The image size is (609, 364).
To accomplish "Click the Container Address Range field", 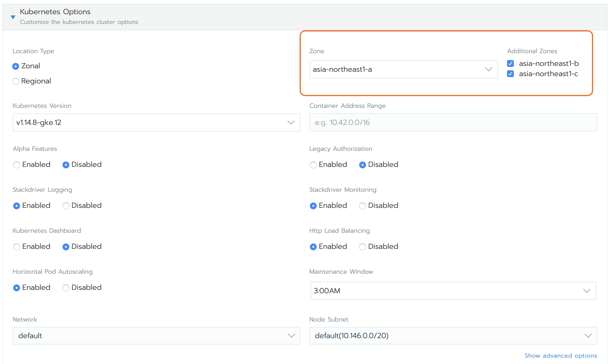I will [453, 122].
